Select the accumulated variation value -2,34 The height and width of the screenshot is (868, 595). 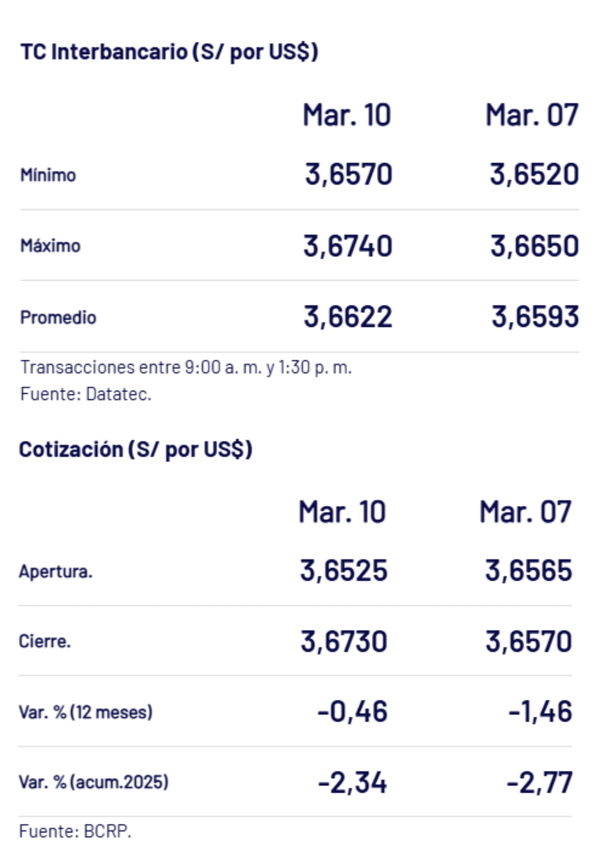(x=352, y=783)
